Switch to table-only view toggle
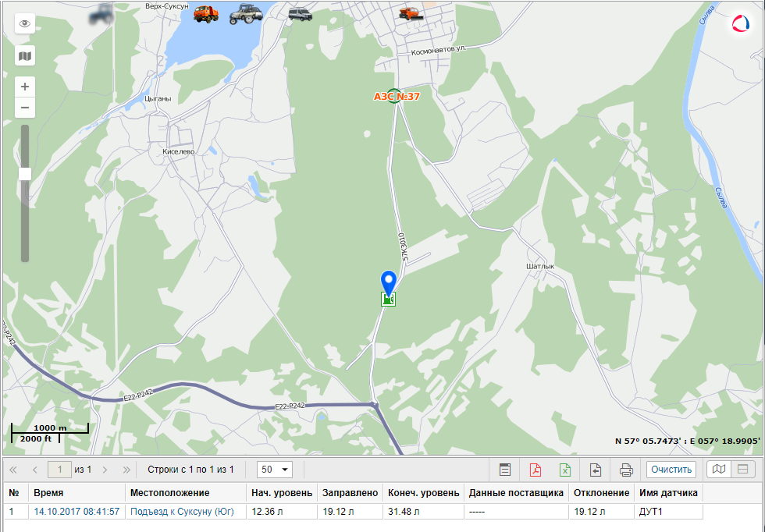The width and height of the screenshot is (765, 532). [x=742, y=470]
